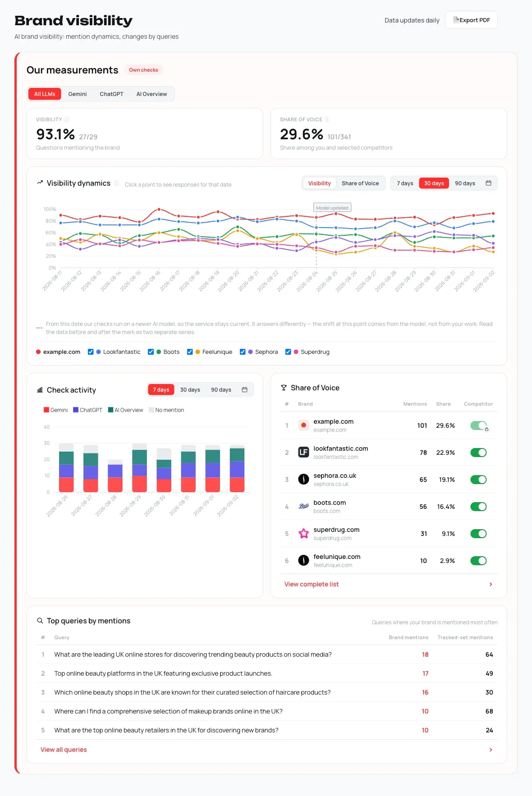Image resolution: width=532 pixels, height=796 pixels.
Task: Click the sephora.co.uk logo icon
Action: (303, 479)
